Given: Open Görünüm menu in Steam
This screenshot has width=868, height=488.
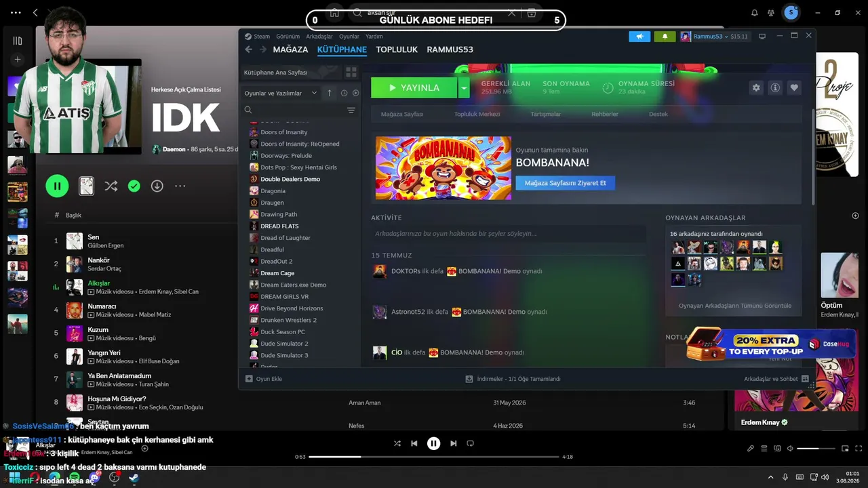Looking at the screenshot, I should tap(288, 36).
